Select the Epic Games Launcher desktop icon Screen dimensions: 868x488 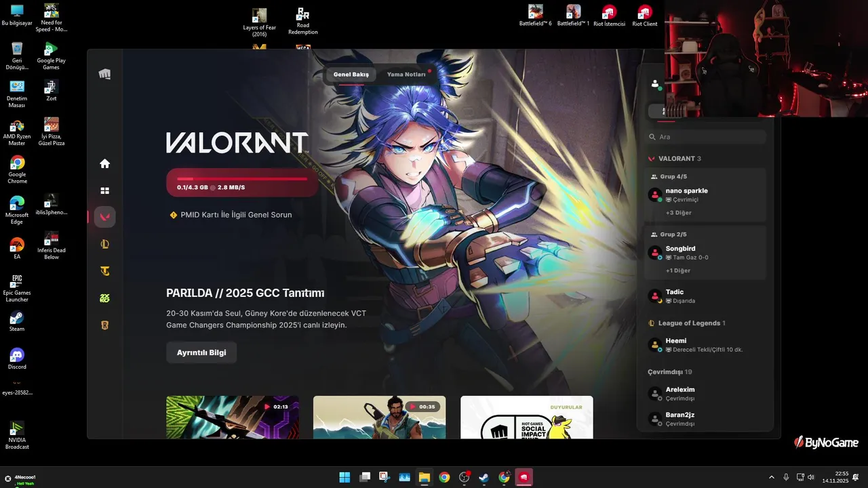pos(17,288)
